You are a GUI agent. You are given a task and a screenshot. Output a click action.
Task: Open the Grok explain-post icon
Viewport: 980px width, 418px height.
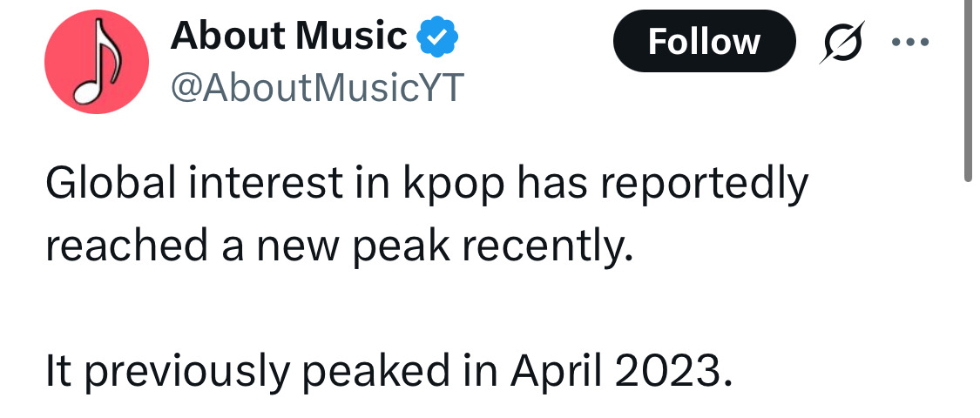point(842,42)
